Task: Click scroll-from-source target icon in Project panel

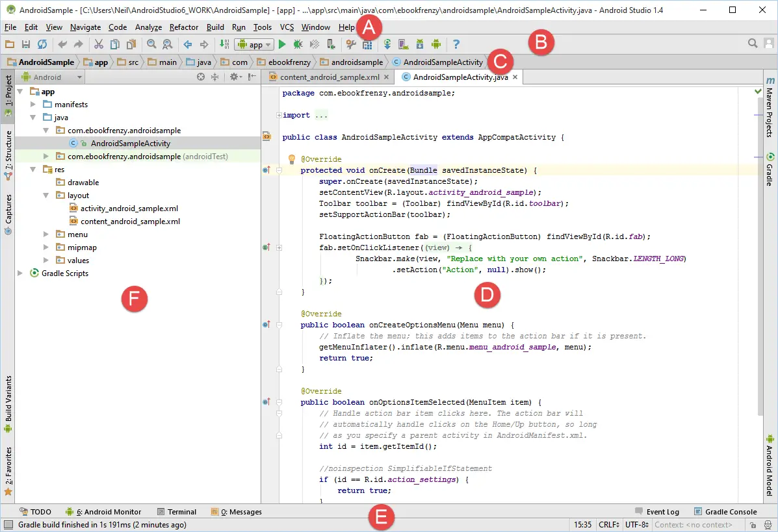Action: 201,77
